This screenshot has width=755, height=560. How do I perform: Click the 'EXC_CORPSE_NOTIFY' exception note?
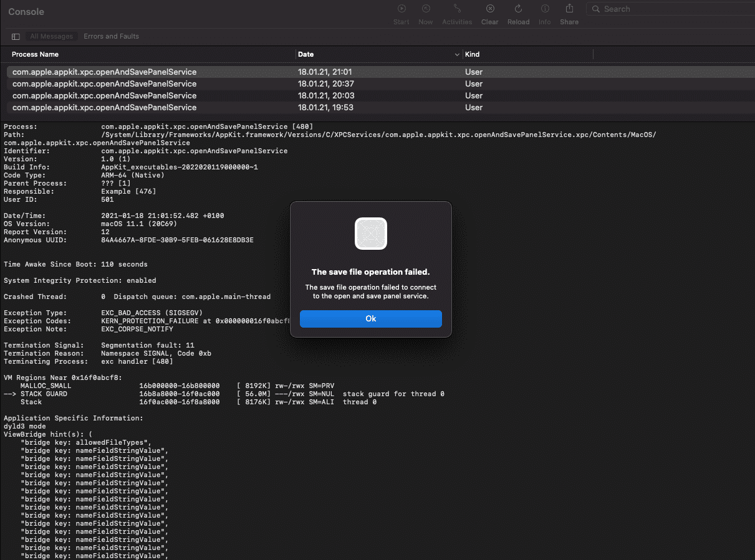click(x=137, y=329)
